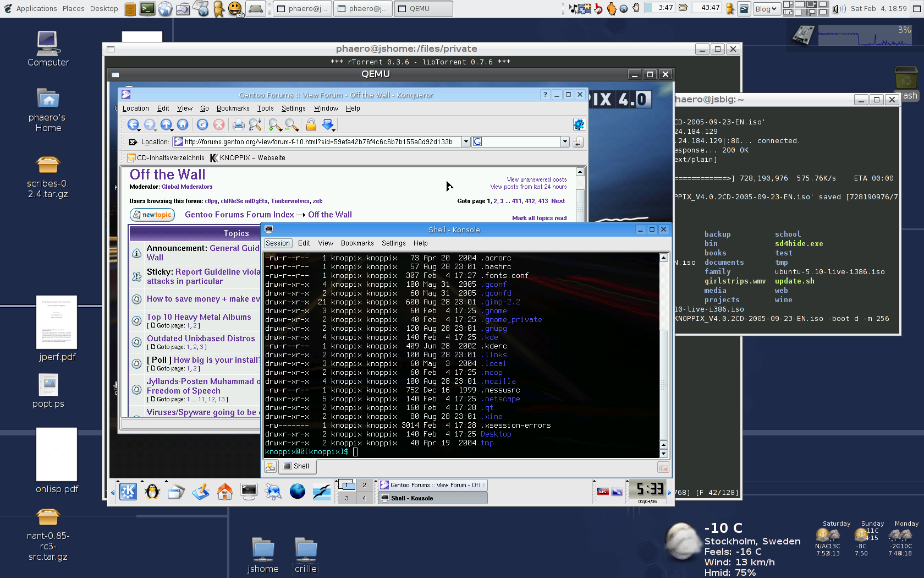Image resolution: width=924 pixels, height=578 pixels.
Task: Launch the Home folder from Knoppix panel
Action: (225, 492)
